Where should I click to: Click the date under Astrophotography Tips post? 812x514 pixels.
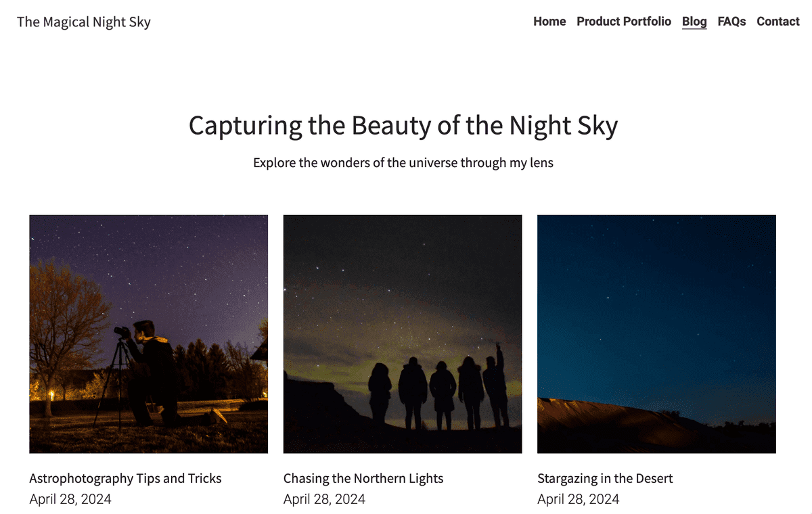click(x=70, y=499)
